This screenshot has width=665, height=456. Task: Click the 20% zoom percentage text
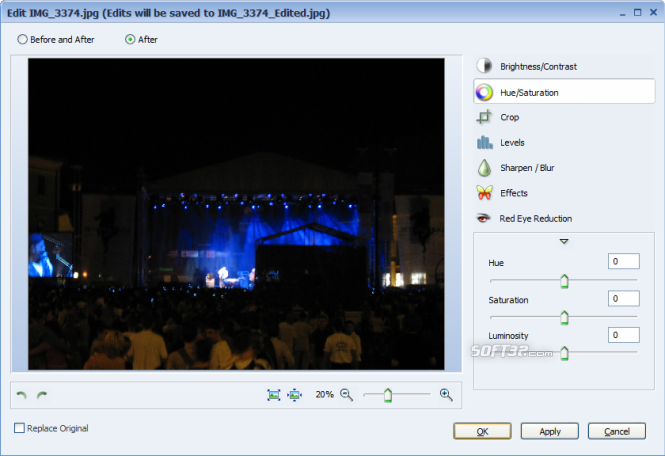(324, 394)
